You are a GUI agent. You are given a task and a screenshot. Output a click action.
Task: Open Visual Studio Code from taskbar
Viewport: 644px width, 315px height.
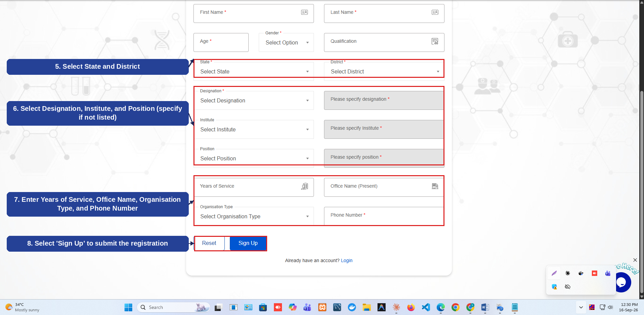pos(426,307)
